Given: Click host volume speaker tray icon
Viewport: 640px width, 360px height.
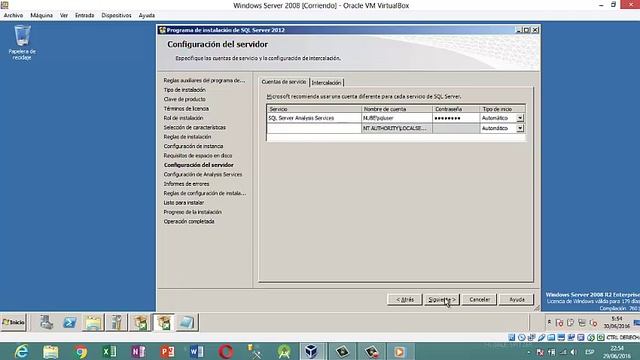Looking at the screenshot, I should [x=573, y=352].
